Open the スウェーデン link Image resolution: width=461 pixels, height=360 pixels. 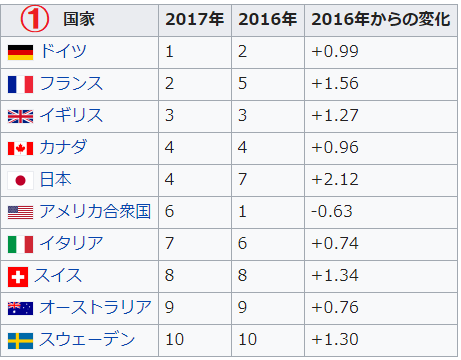[x=87, y=339]
